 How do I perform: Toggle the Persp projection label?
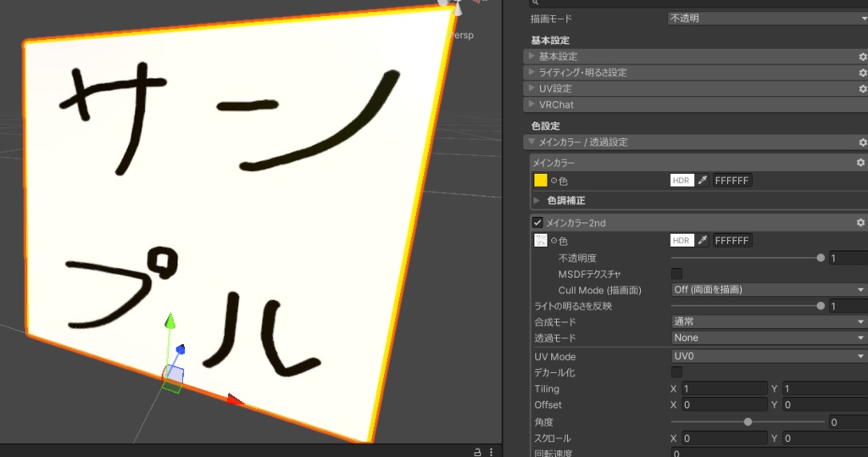(x=462, y=35)
